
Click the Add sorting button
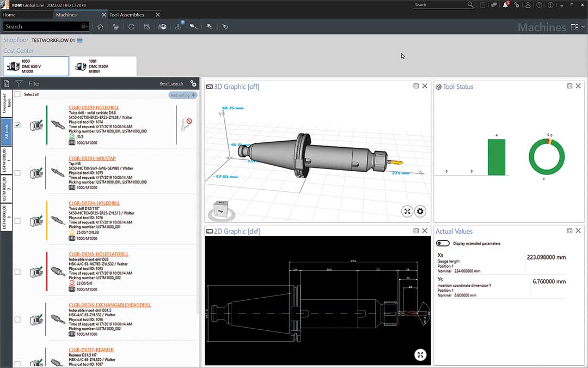tap(182, 95)
